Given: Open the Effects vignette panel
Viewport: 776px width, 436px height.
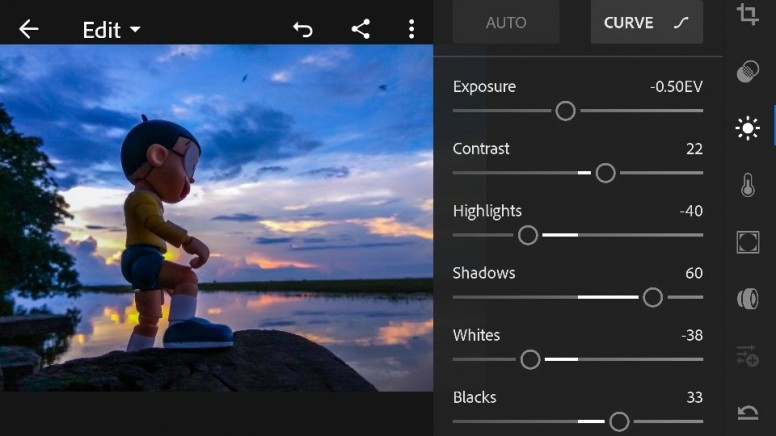Looking at the screenshot, I should click(747, 242).
